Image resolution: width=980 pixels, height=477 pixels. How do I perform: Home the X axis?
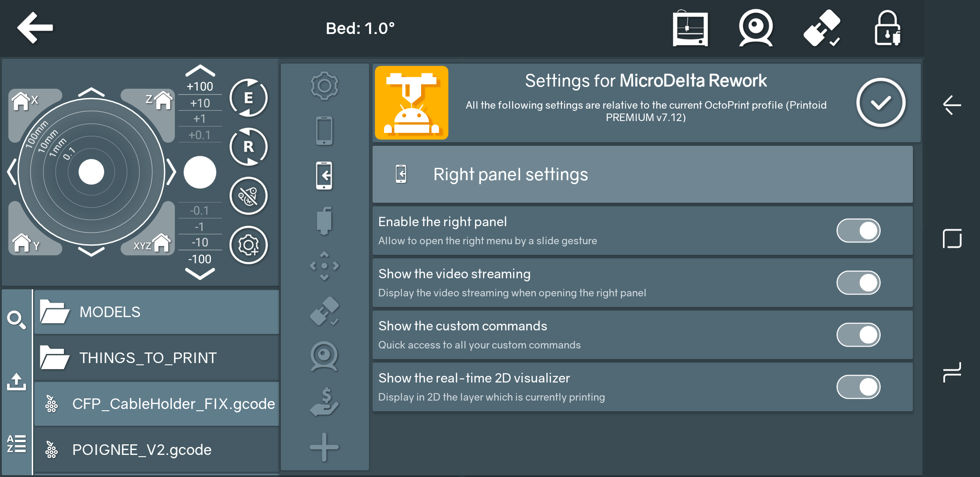click(24, 101)
